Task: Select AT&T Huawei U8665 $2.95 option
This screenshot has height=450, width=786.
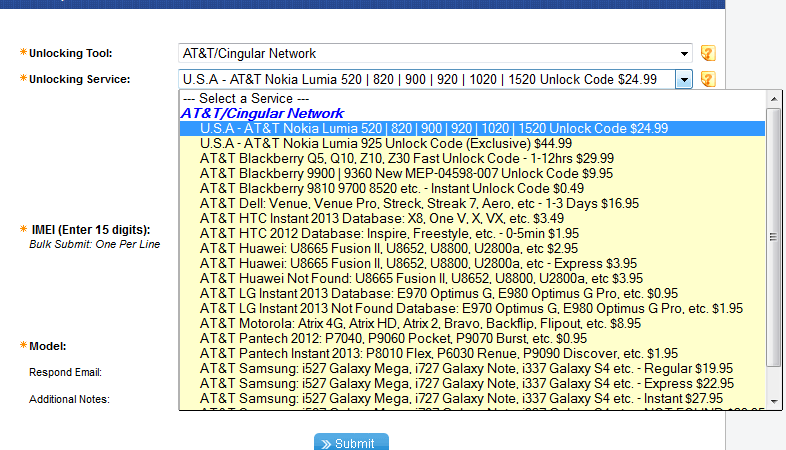Action: [472, 249]
